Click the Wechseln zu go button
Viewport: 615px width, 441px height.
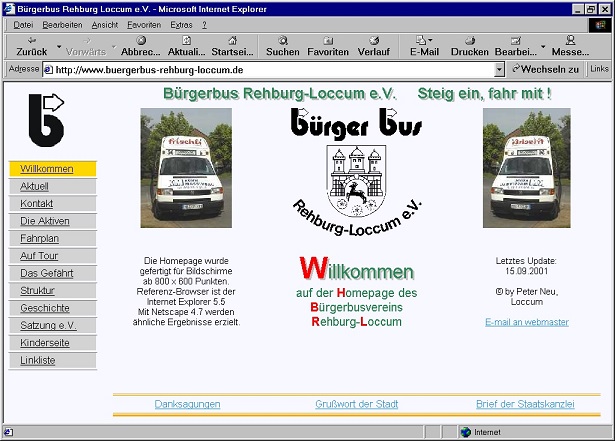(545, 69)
